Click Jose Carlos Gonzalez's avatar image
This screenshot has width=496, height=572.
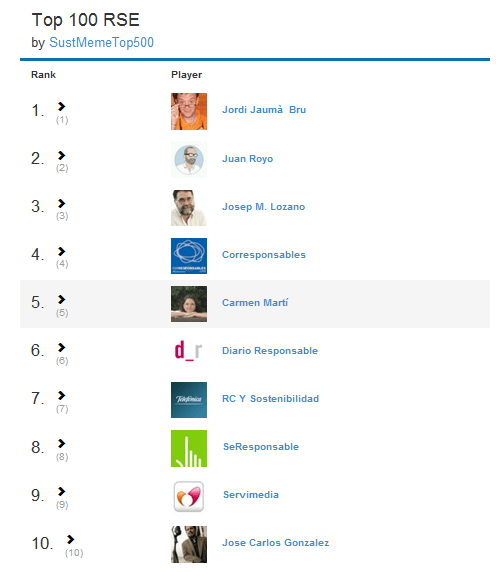pos(189,544)
